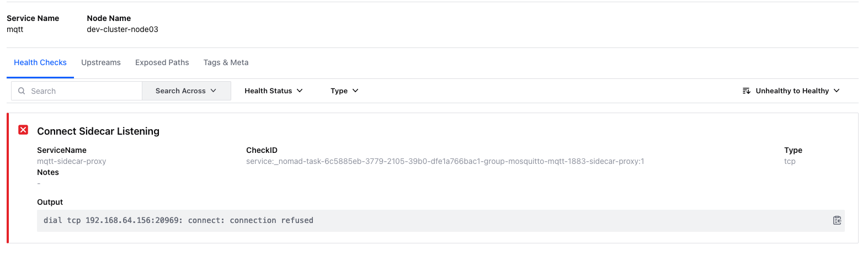Click the sort icon beside Unhealthy to Healthy

[x=746, y=91]
